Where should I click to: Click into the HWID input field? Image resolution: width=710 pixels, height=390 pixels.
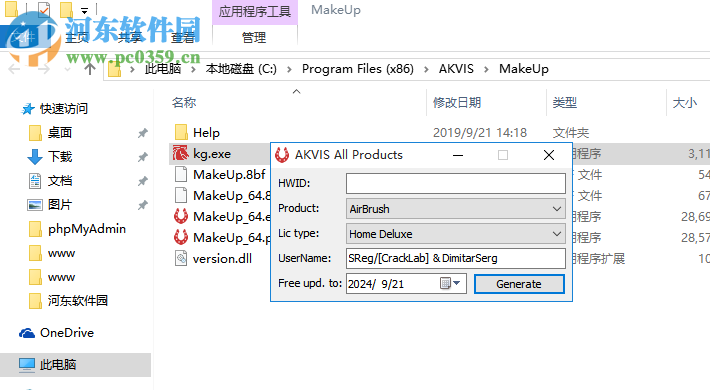pyautogui.click(x=456, y=183)
